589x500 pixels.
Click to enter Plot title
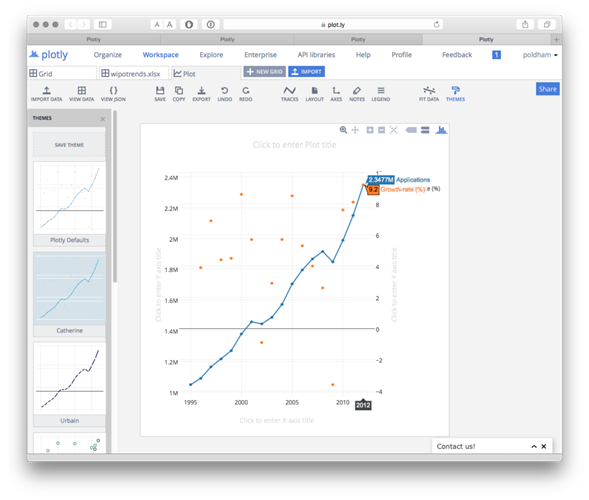tap(294, 145)
